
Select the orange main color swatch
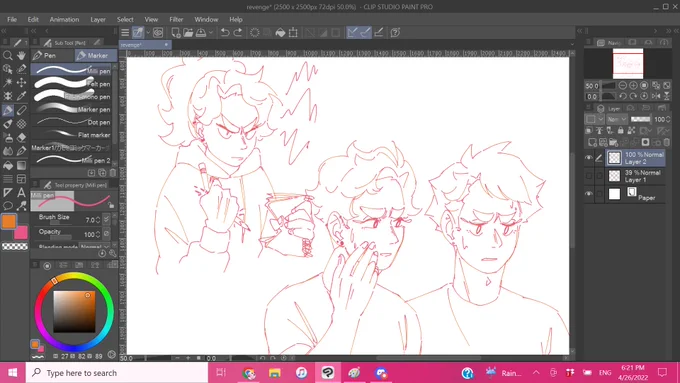click(9, 221)
